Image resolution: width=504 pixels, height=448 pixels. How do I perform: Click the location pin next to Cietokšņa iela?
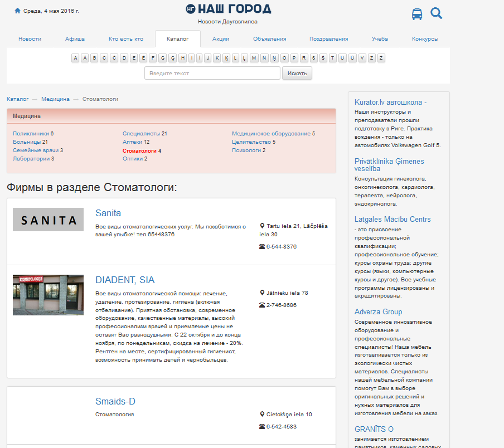(x=262, y=415)
